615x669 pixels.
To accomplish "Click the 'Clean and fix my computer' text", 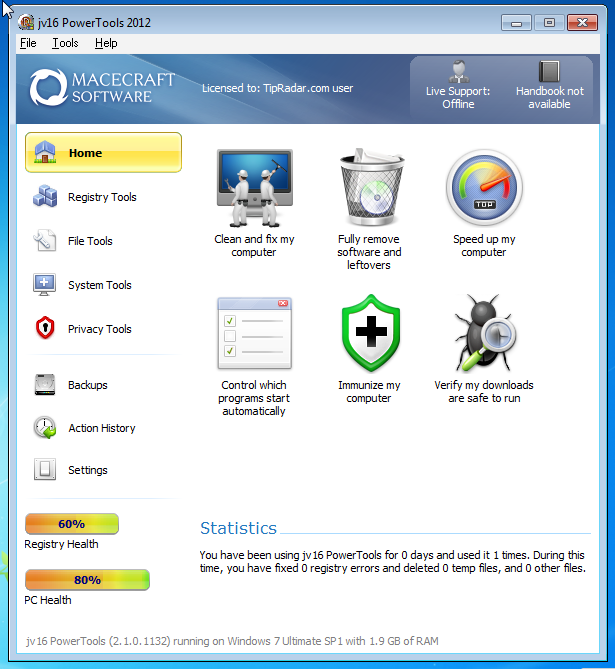I will pos(254,245).
